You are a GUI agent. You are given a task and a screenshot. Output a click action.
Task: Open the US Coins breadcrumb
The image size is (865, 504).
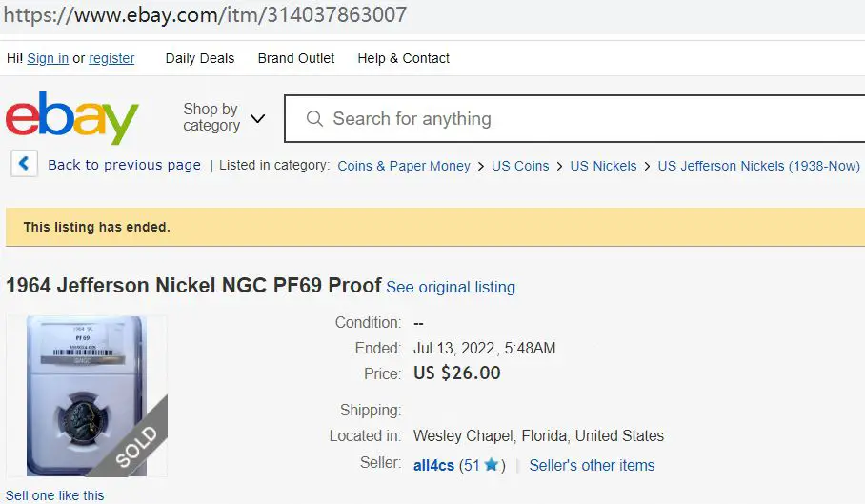click(520, 166)
